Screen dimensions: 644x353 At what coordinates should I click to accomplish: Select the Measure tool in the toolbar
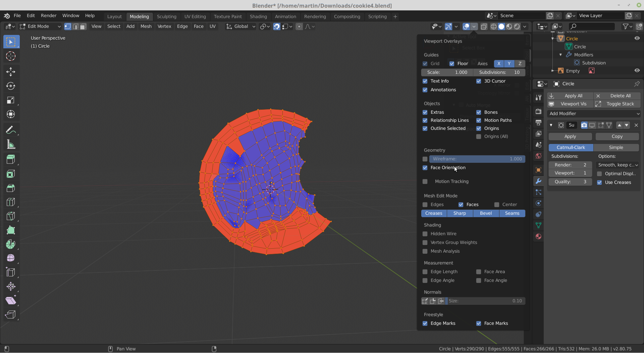11,144
